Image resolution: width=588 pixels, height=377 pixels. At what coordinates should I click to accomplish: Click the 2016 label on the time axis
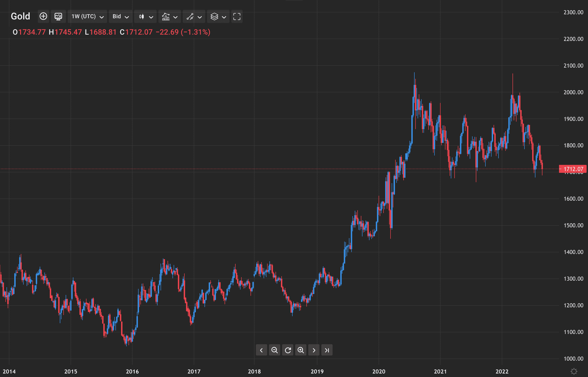click(132, 371)
